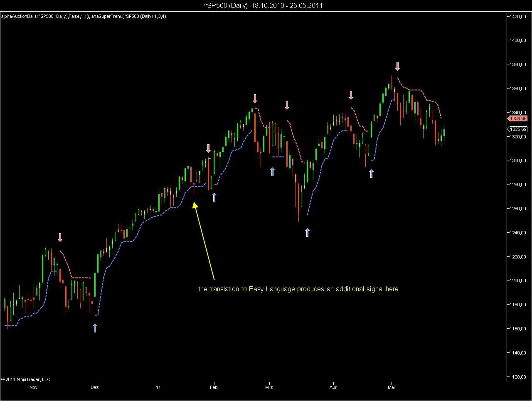Select the red sell arrow at late-February peak
Screen dimensions: 532x401
pyautogui.click(x=255, y=98)
